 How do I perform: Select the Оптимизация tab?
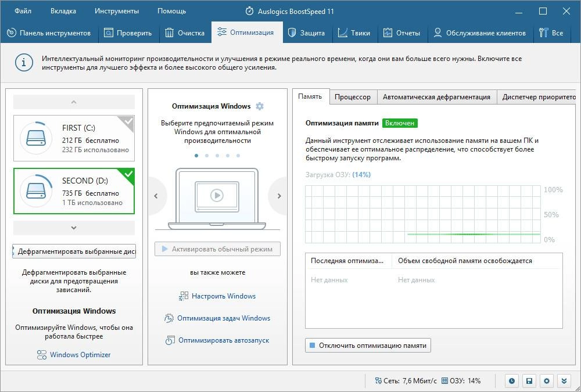pos(247,33)
